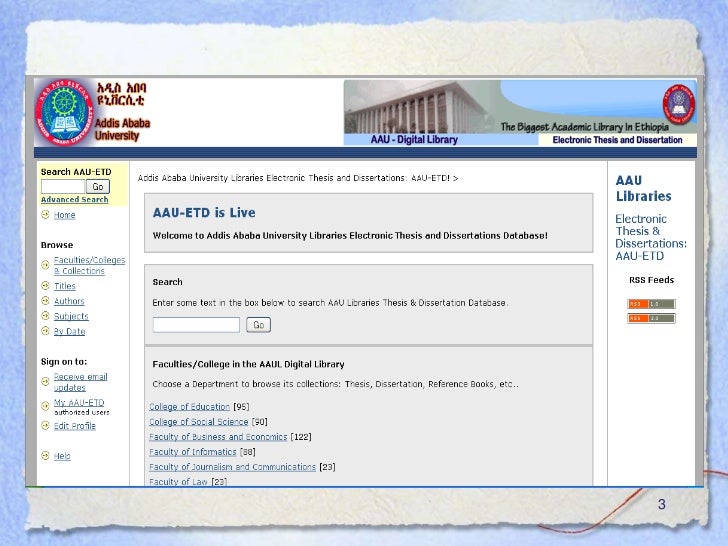
Task: Click the arrow bullet beside Authors
Action: tap(45, 300)
